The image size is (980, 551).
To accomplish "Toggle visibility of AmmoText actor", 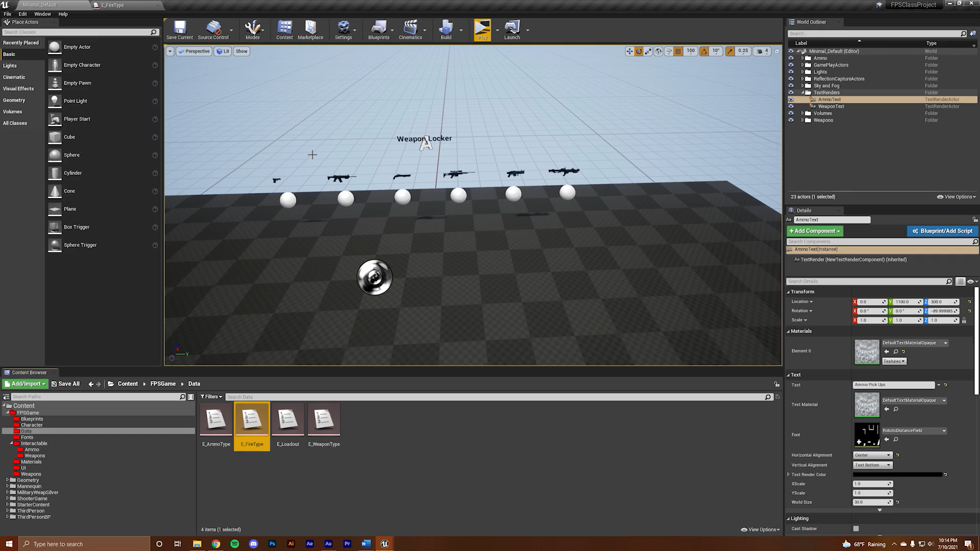I will (791, 100).
